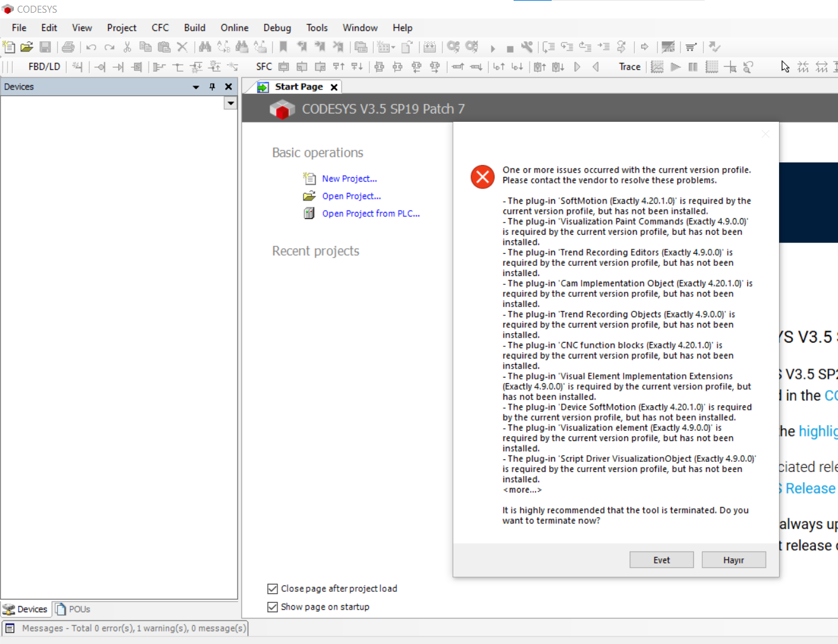Toggle auto-hide pin on Devices panel
The image size is (838, 644).
click(212, 87)
